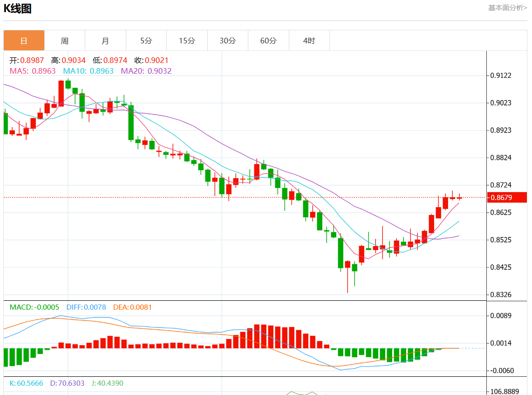Click the 0.0014 MACD axis label
Screen dimensions: 532x395
pyautogui.click(x=501, y=343)
